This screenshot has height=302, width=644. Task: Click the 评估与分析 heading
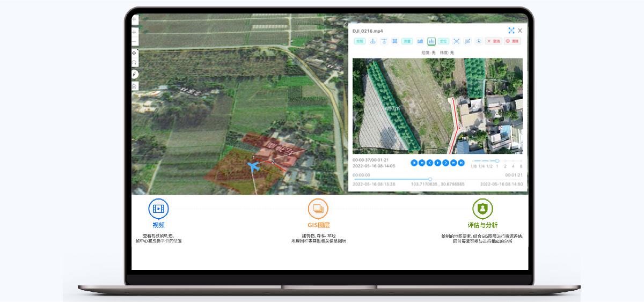tap(482, 225)
